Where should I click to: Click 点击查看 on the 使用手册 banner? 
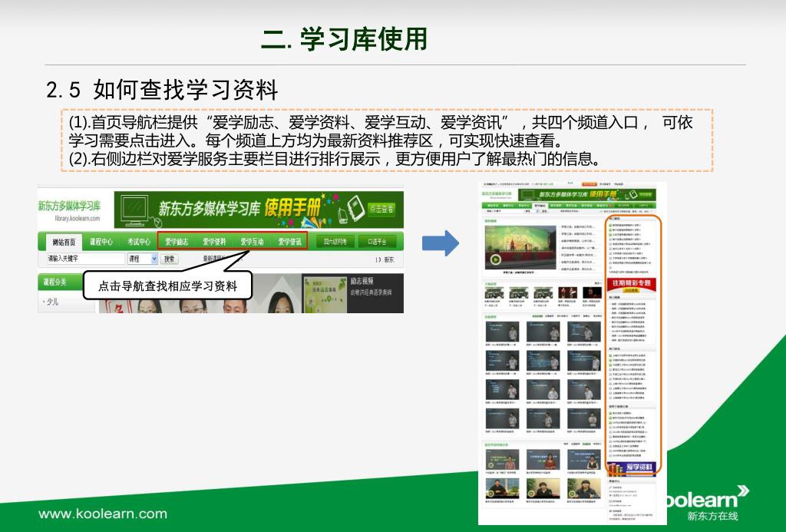click(381, 209)
